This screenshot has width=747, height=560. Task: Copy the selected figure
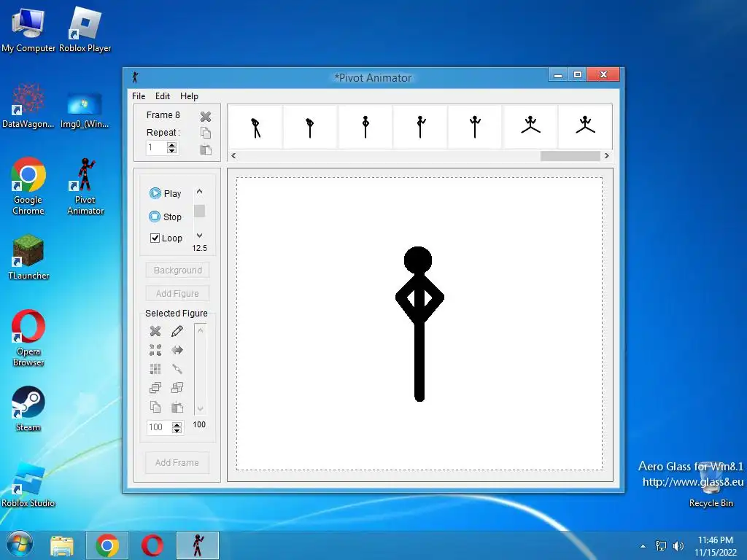155,407
